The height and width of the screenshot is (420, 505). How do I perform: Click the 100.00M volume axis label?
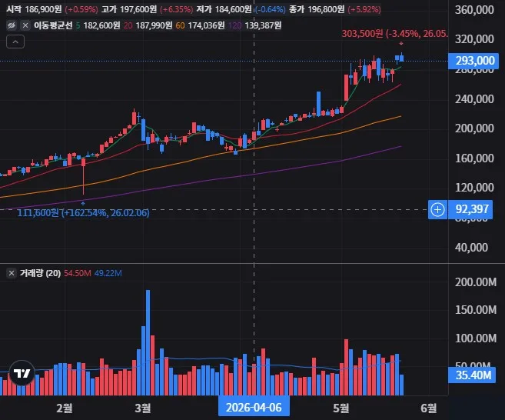pos(475,338)
